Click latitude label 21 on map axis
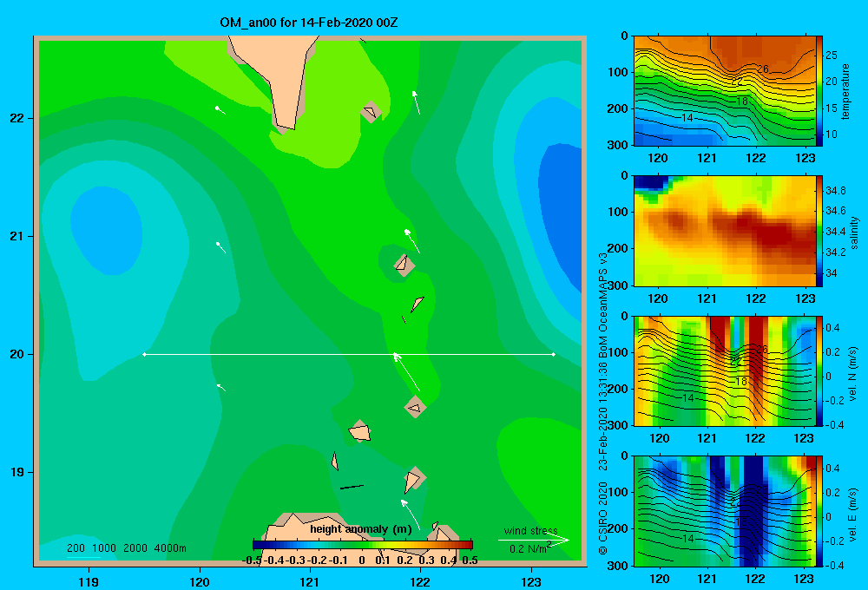Image resolution: width=868 pixels, height=590 pixels. coord(17,236)
